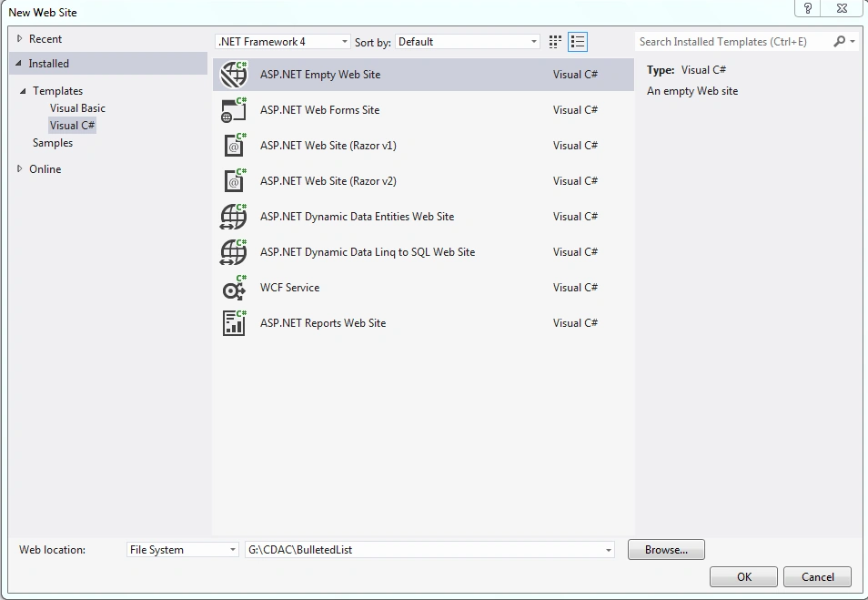Open the Sort by Default dropdown

468,42
